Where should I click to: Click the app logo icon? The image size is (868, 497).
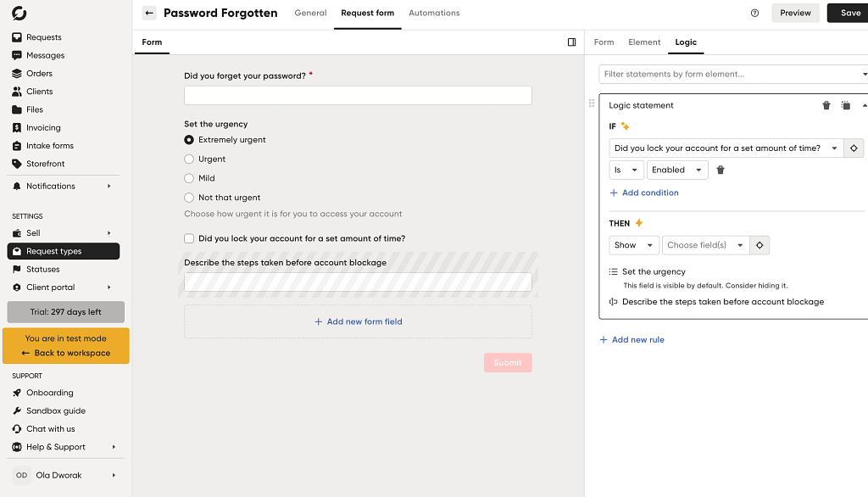19,13
